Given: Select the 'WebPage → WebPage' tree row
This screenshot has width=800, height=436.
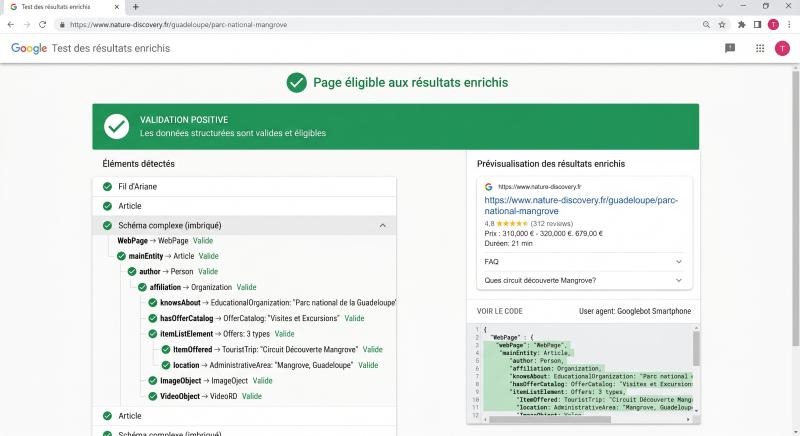Looking at the screenshot, I should tap(165, 241).
